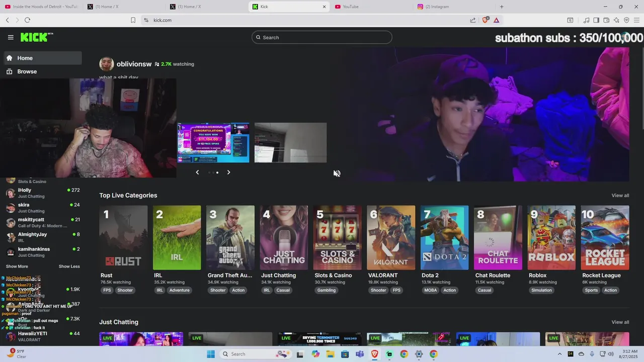Click the MOBA tag under Dota 2

coord(431,290)
